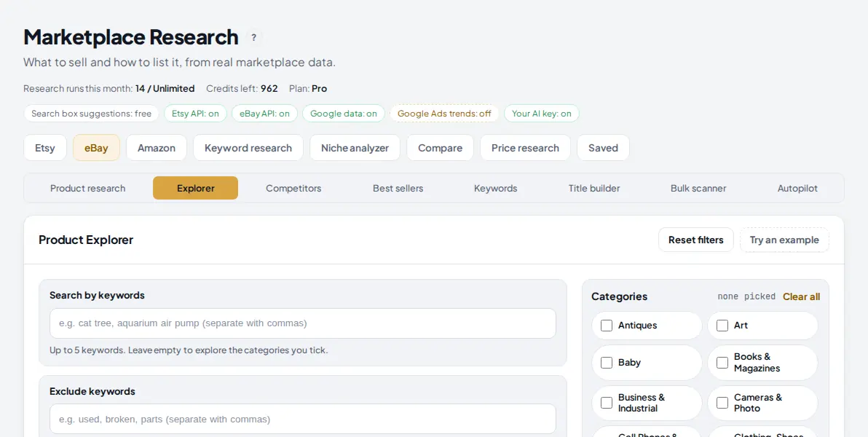Click the Google Ads trends: off chip

(444, 114)
